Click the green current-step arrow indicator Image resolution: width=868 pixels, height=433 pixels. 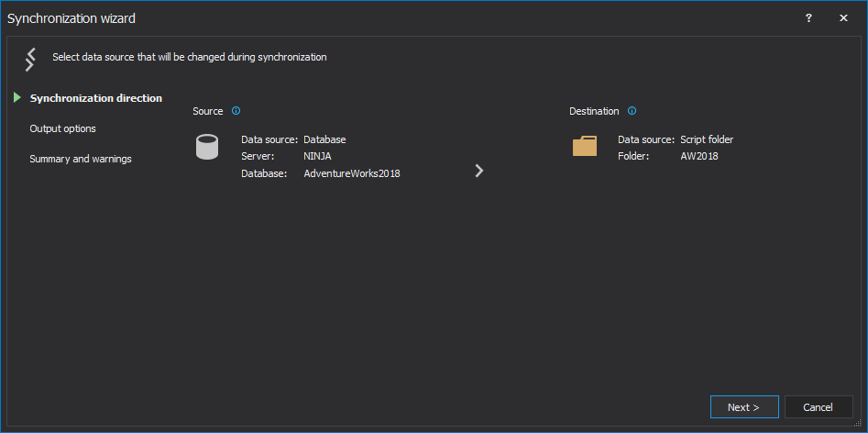pyautogui.click(x=17, y=97)
